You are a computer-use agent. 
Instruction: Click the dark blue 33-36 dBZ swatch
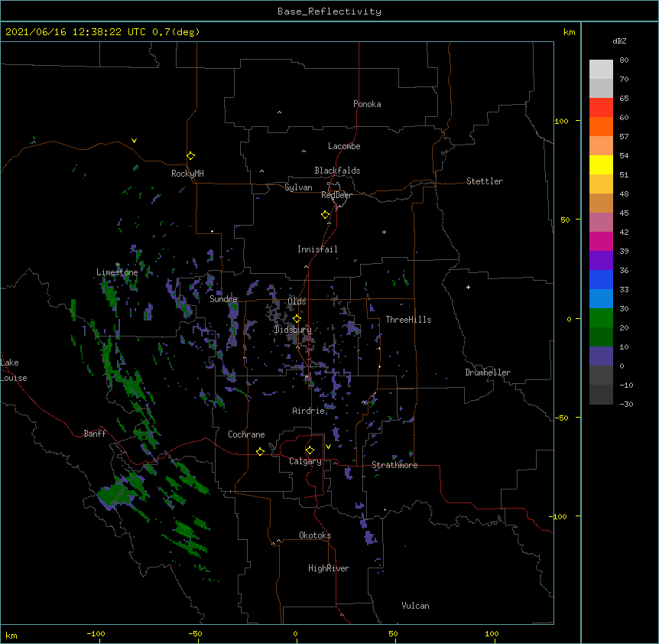pos(601,279)
